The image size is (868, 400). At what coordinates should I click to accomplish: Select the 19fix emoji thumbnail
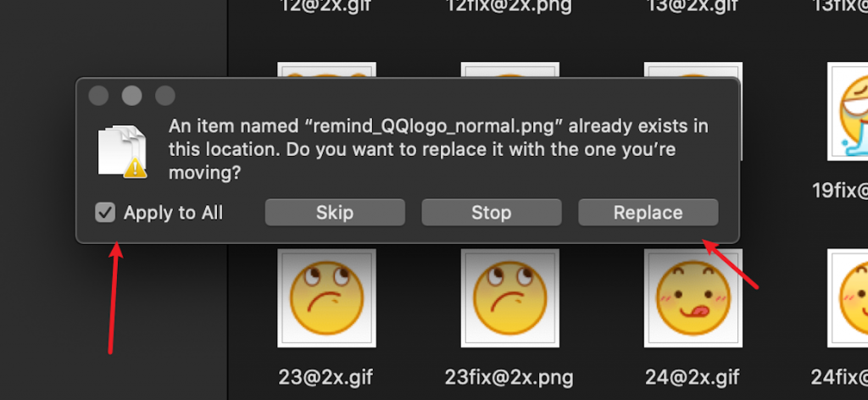tap(849, 110)
